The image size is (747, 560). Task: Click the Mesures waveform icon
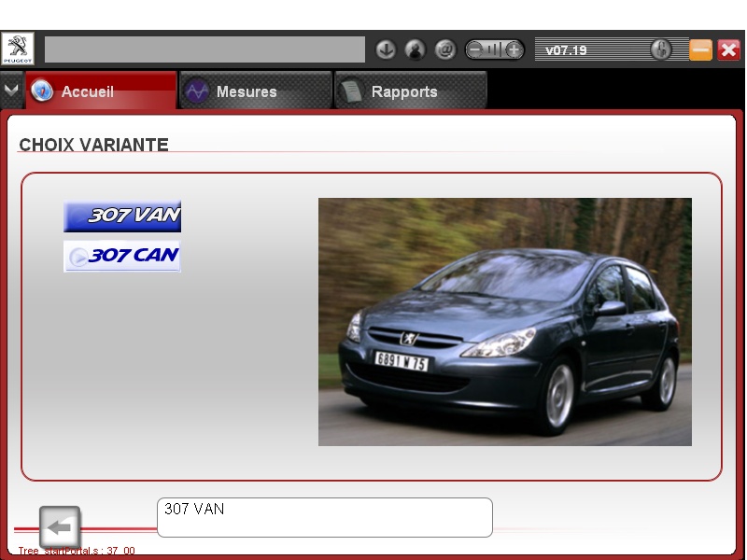[196, 91]
